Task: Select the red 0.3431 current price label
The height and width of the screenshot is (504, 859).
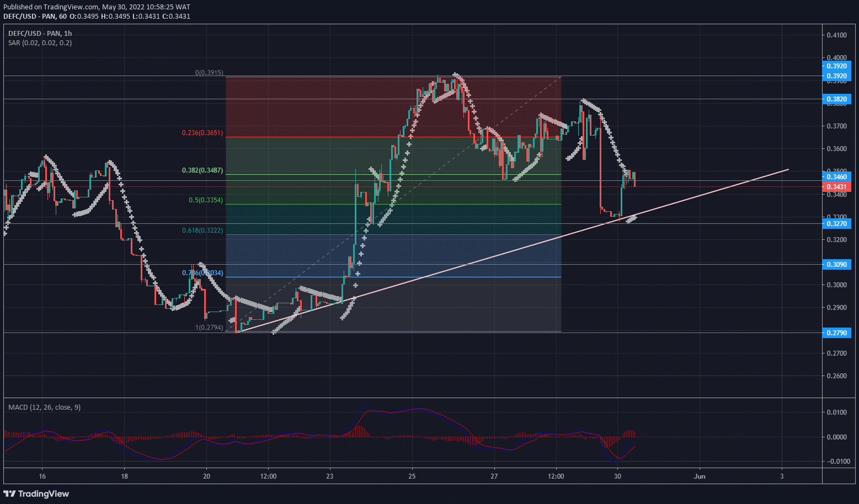Action: [836, 187]
